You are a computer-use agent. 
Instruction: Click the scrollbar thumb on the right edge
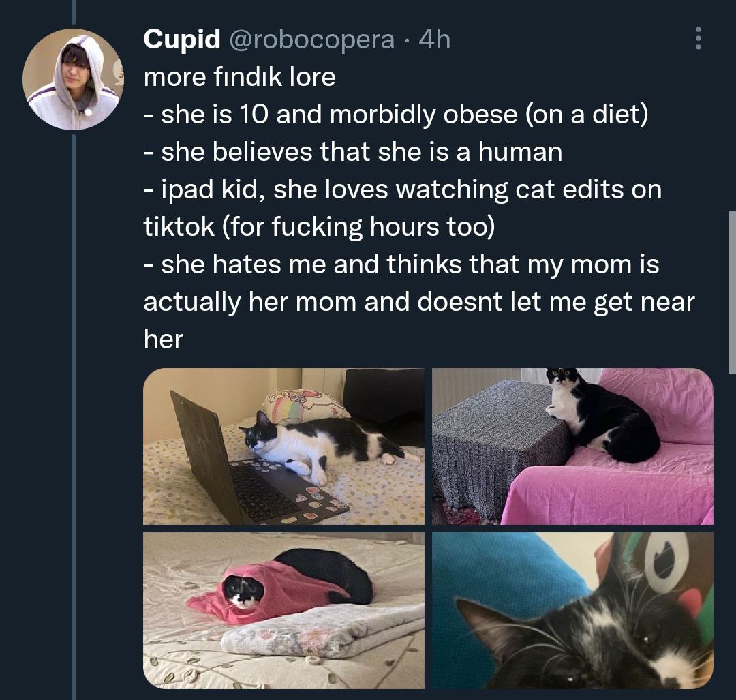pyautogui.click(x=732, y=292)
